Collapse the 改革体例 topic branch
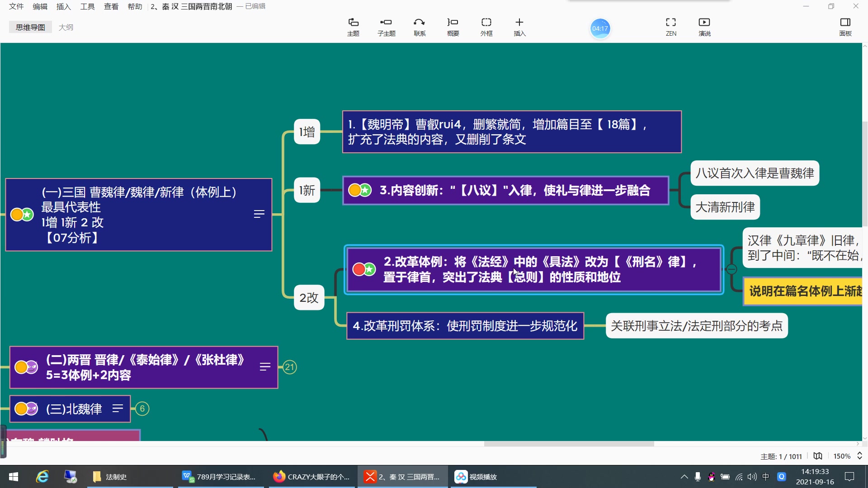The width and height of the screenshot is (868, 488). click(x=731, y=269)
